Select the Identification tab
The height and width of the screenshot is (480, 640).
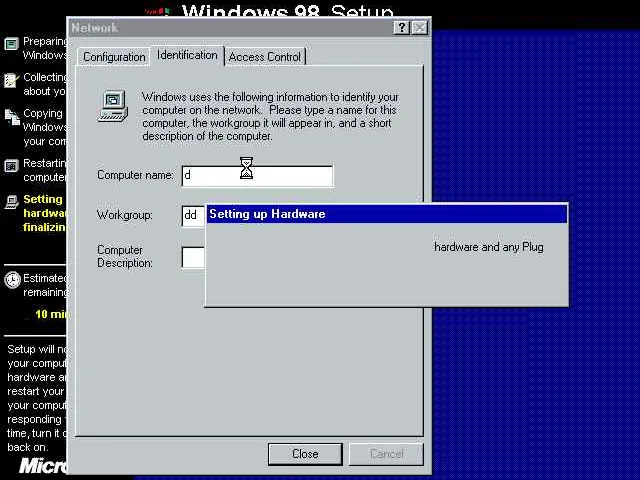pos(187,55)
